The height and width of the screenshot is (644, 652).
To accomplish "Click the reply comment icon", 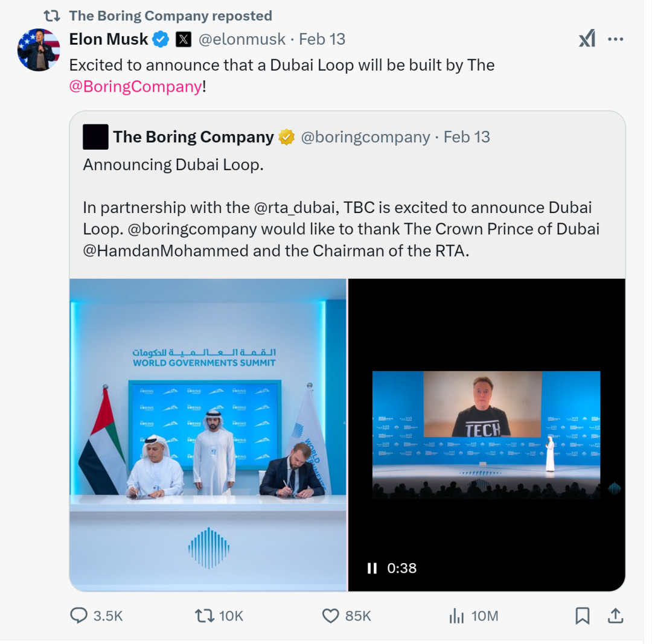I will 78,615.
